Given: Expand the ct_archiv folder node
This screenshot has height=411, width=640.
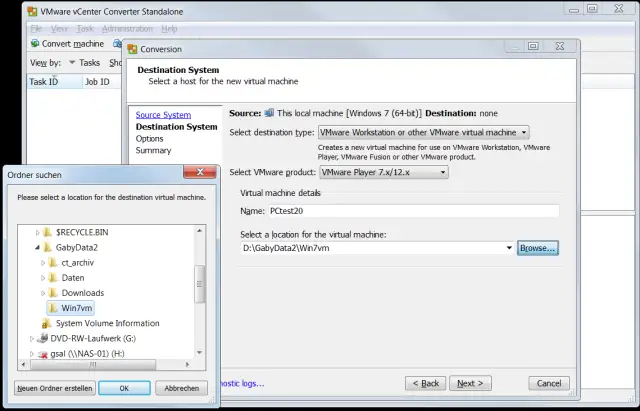Looking at the screenshot, I should [x=43, y=263].
